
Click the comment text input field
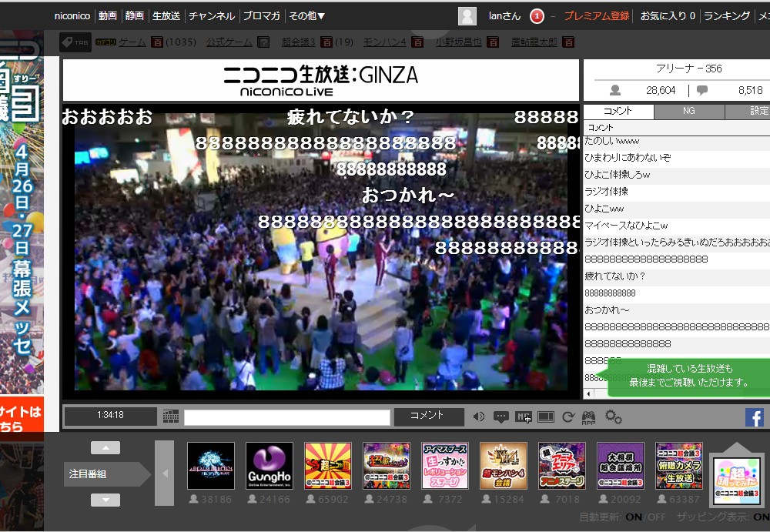pyautogui.click(x=287, y=417)
